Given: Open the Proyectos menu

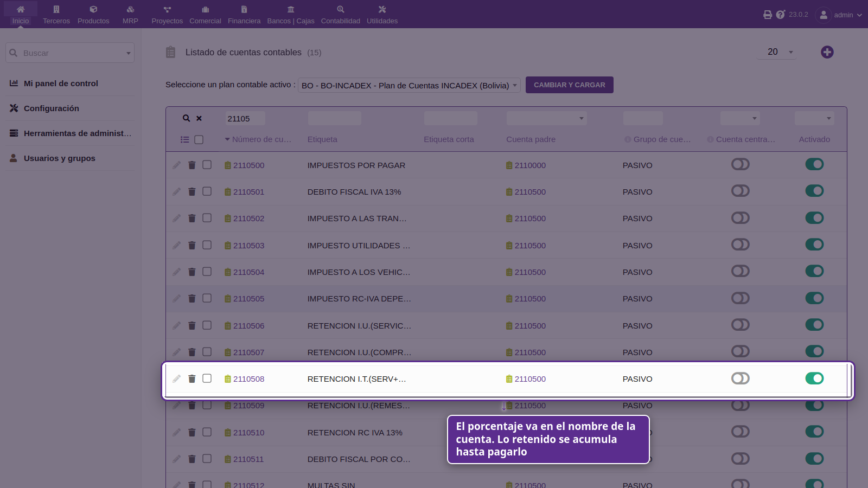Looking at the screenshot, I should 167,15.
